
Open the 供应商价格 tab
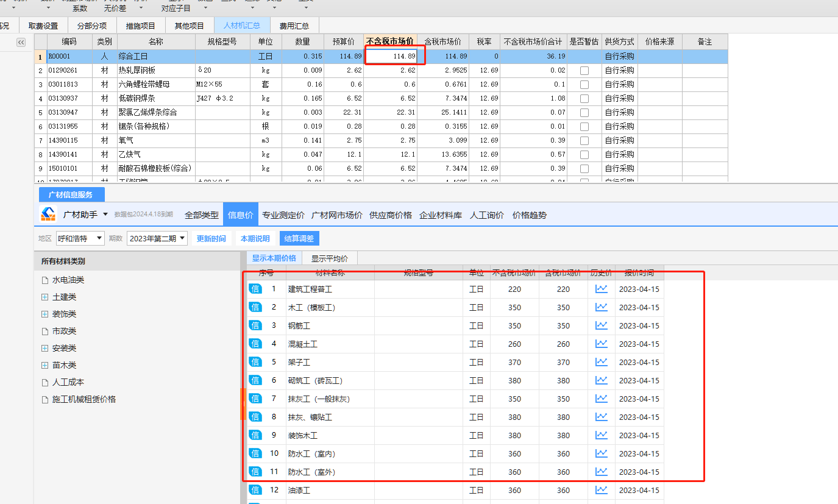[391, 215]
